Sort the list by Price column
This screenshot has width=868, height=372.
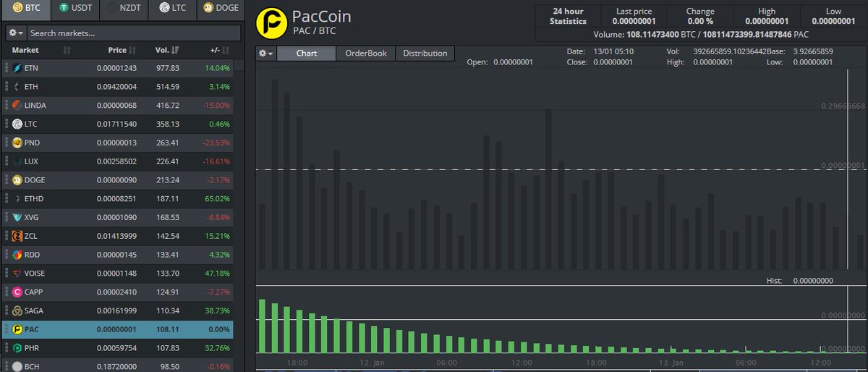(x=122, y=50)
